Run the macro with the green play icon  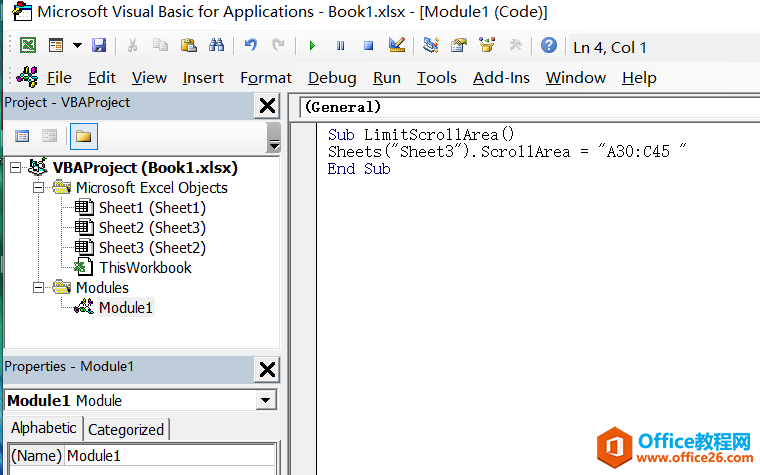tap(312, 46)
